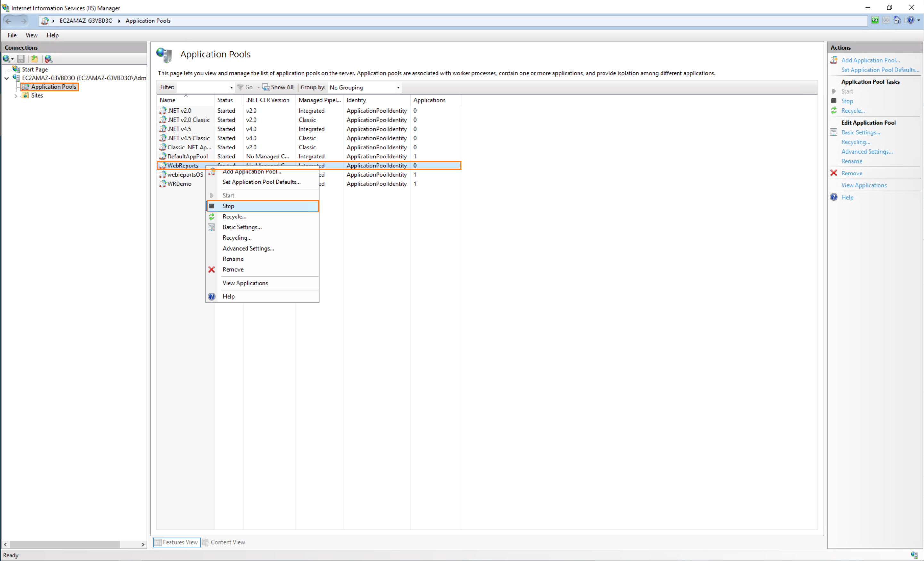Click Advanced Settings... link in Actions pane
This screenshot has width=924, height=561.
(867, 152)
